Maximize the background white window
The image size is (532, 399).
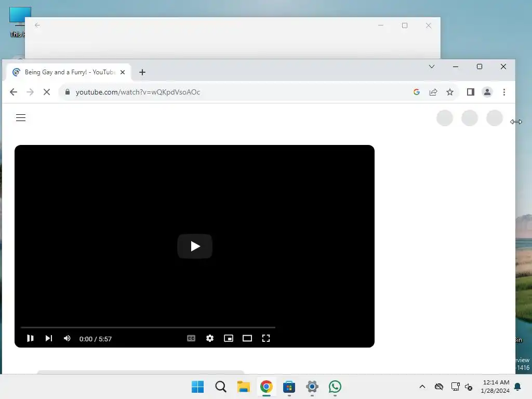[405, 25]
